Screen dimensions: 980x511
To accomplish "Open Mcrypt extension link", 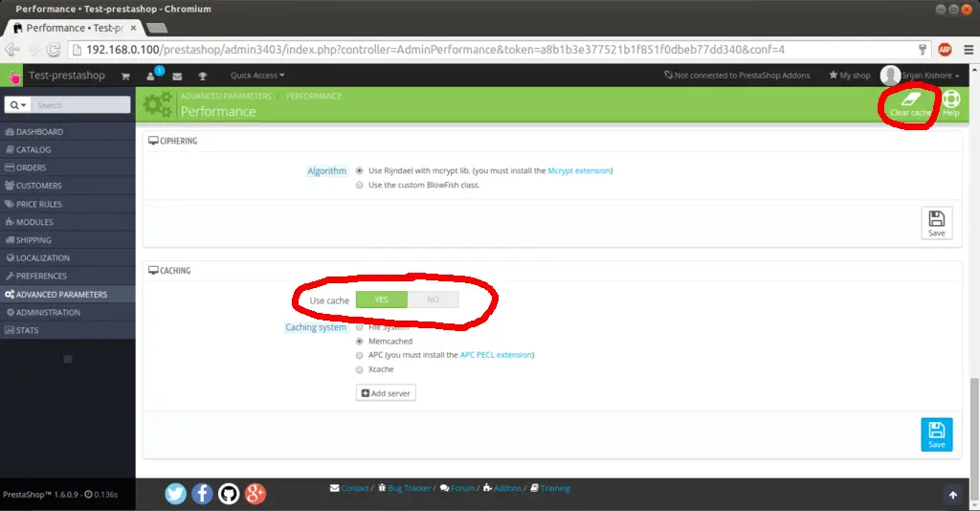I will pos(579,170).
